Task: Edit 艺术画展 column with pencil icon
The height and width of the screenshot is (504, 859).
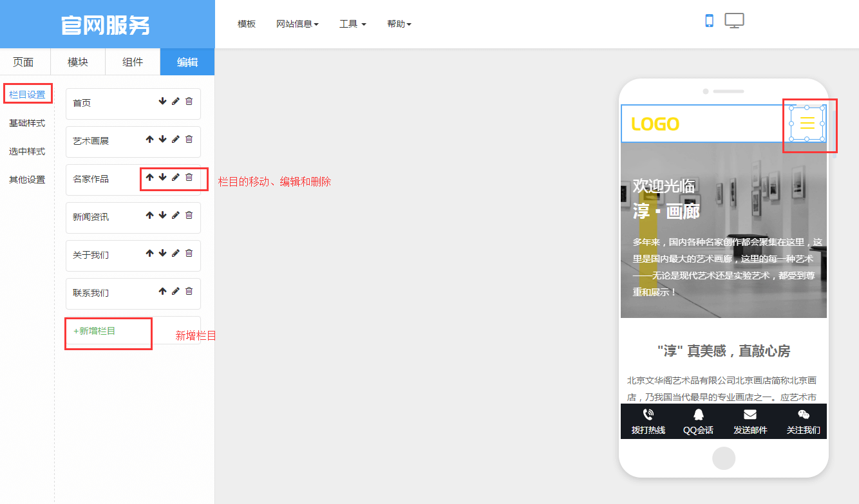Action: pyautogui.click(x=175, y=139)
